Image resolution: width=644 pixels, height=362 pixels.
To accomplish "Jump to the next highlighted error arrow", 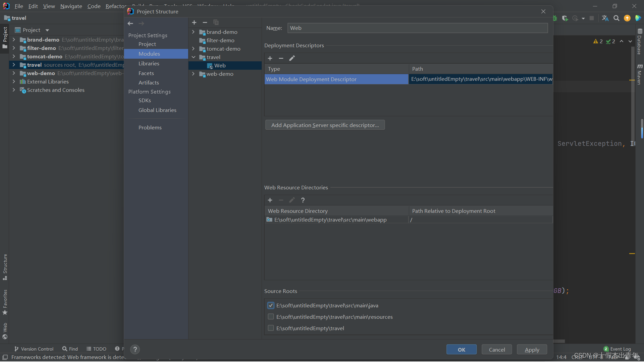I will tap(630, 41).
